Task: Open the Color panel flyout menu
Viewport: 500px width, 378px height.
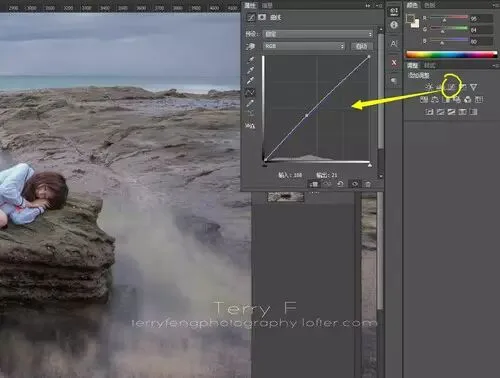Action: (x=496, y=5)
